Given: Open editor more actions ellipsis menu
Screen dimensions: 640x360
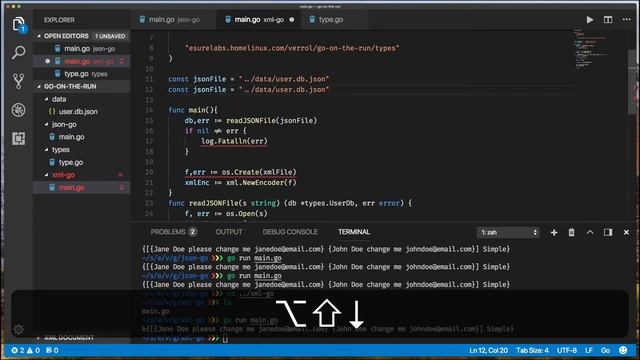Looking at the screenshot, I should click(627, 20).
